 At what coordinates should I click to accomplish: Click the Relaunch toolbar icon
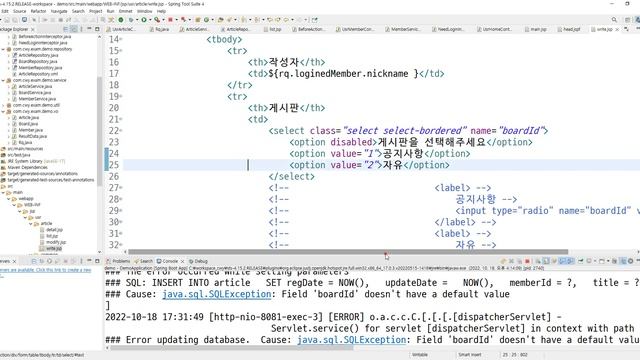(183, 20)
